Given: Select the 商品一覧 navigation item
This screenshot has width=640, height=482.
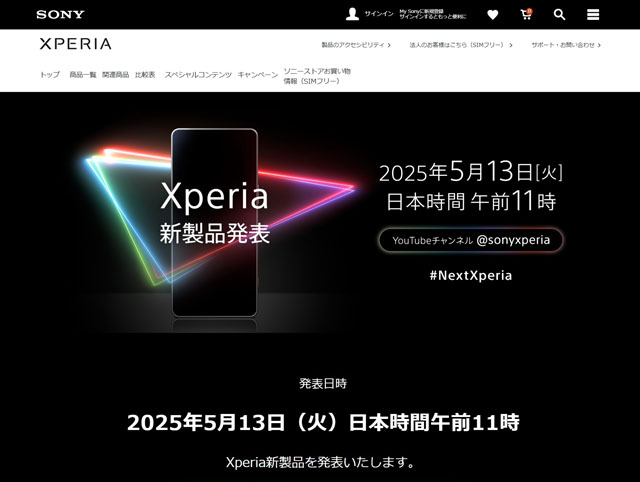Looking at the screenshot, I should [x=82, y=75].
